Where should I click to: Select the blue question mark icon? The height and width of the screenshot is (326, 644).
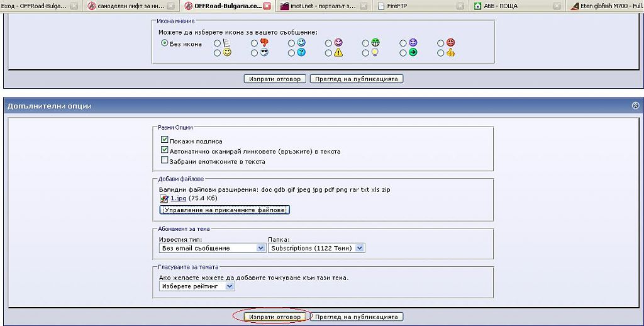(292, 53)
